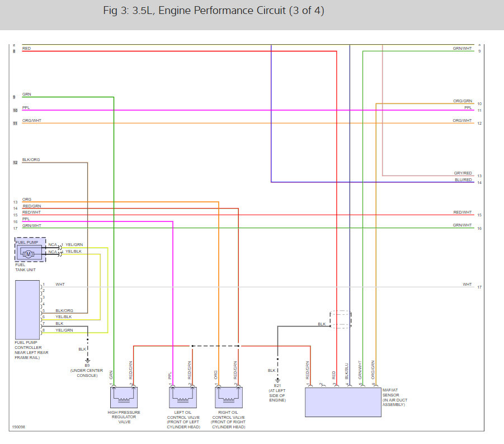Click the 'RED' wire label at top left
Screen dimensions: 504x444
26,49
